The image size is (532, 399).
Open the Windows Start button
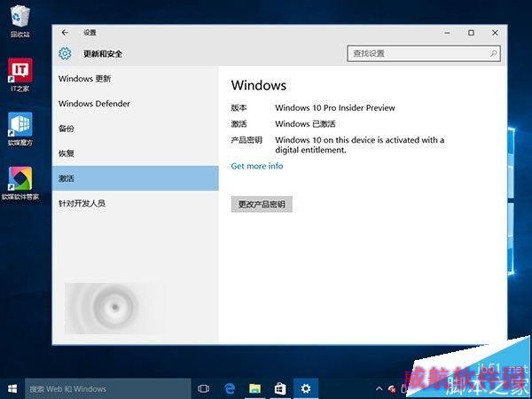[12, 389]
